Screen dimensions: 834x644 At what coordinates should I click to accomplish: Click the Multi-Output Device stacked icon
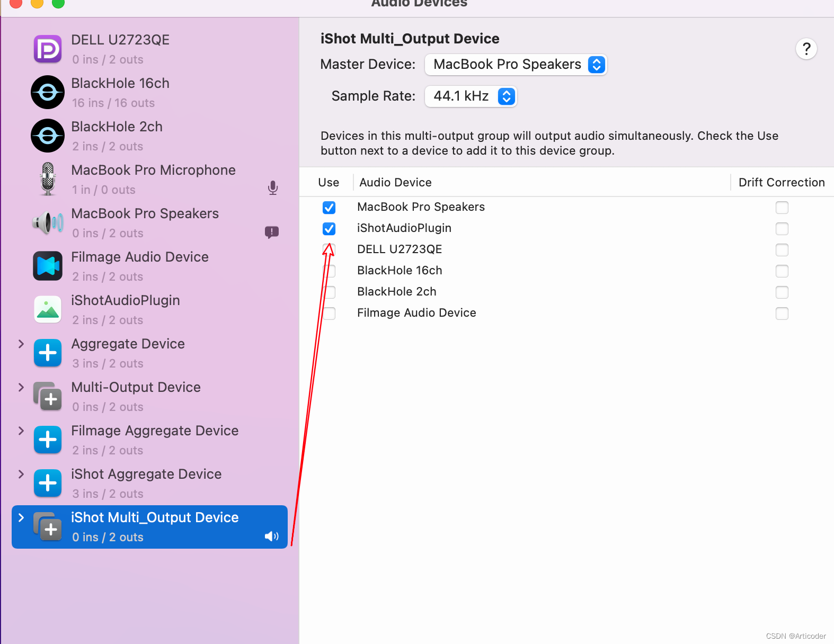[48, 397]
